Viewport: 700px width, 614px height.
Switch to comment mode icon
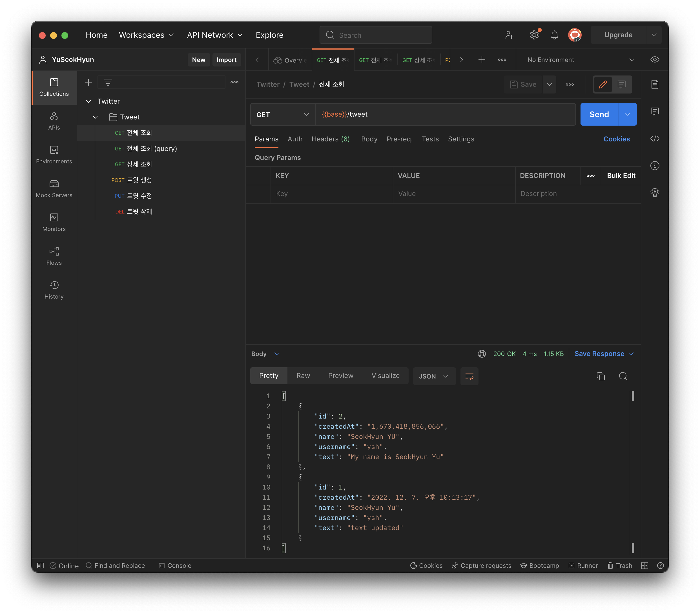pos(622,84)
